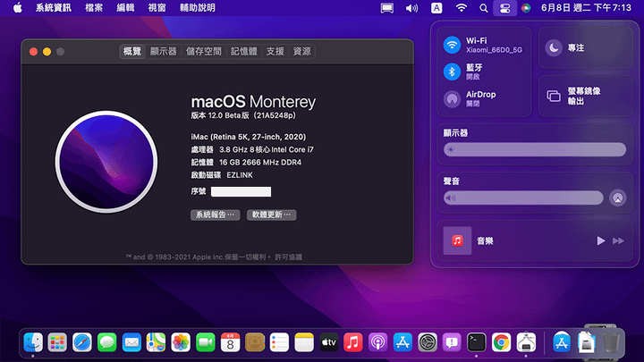Toggle AirDrop in Control Center

[x=452, y=99]
